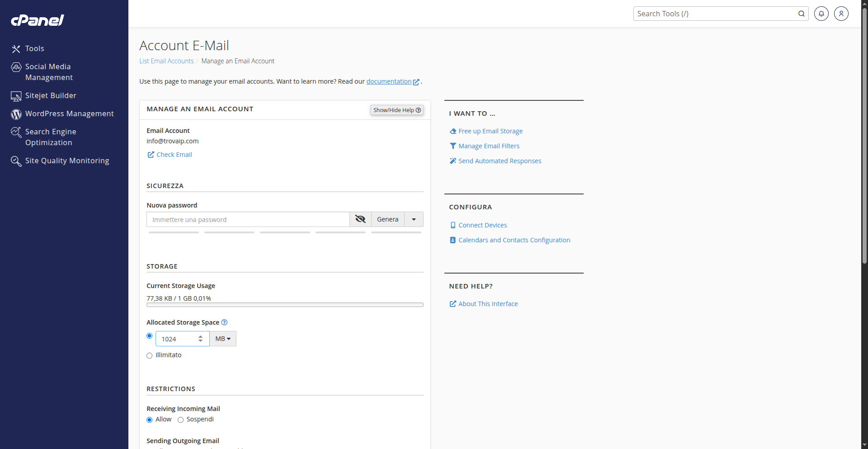868x449 pixels.
Task: Click the Calendars and Contacts icon
Action: pos(453,240)
